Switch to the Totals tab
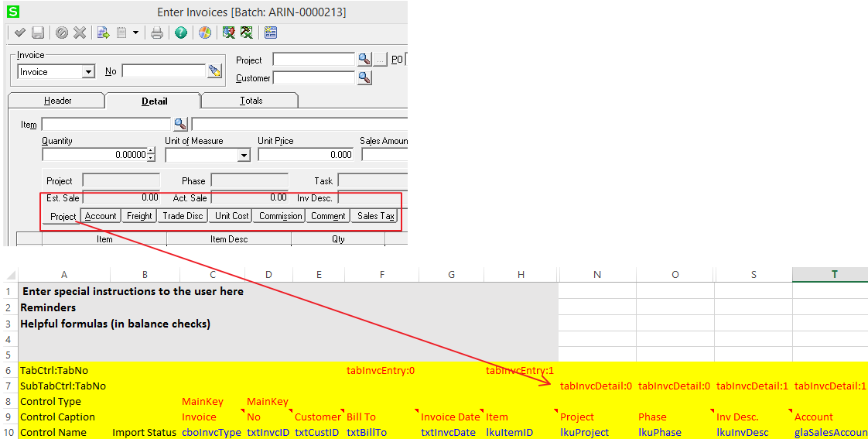The height and width of the screenshot is (439, 868). click(251, 101)
